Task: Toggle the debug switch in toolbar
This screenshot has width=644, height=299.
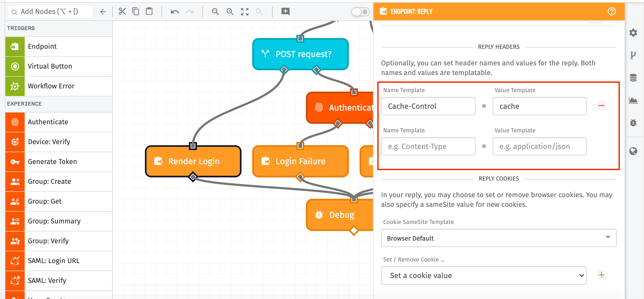Action: click(x=360, y=12)
